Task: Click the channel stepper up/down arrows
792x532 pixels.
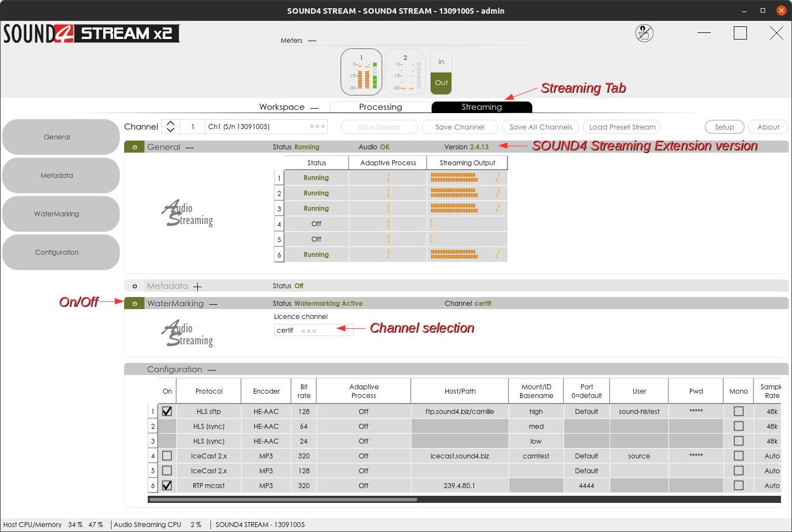Action: 170,127
